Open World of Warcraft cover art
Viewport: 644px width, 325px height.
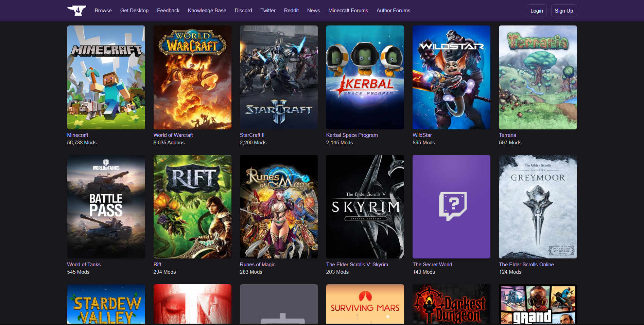point(192,77)
